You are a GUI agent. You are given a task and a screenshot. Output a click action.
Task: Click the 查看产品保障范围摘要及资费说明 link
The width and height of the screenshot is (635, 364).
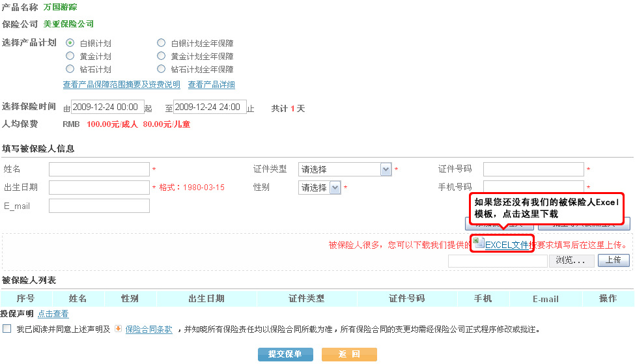pyautogui.click(x=121, y=85)
